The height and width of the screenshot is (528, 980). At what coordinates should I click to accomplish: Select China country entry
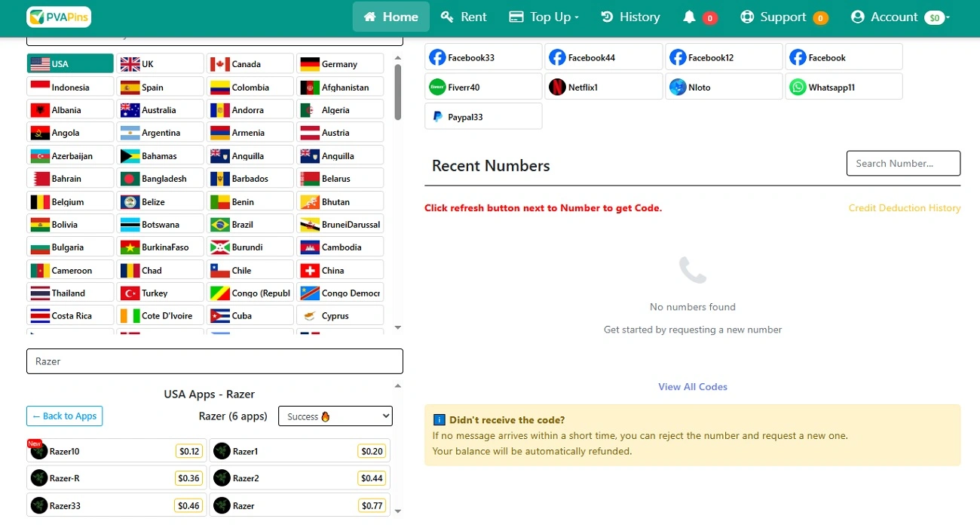[340, 270]
